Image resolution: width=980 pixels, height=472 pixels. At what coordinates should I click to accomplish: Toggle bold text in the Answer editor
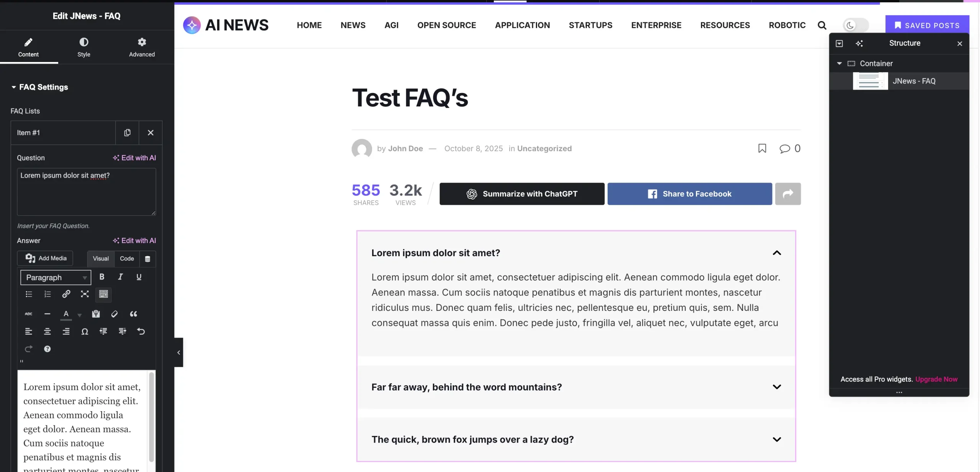coord(102,277)
